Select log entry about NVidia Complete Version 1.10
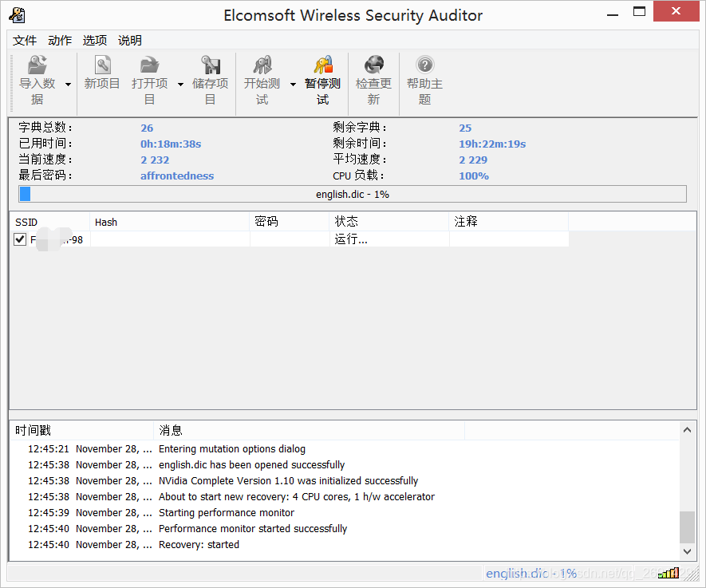Viewport: 706px width, 588px height. 288,481
